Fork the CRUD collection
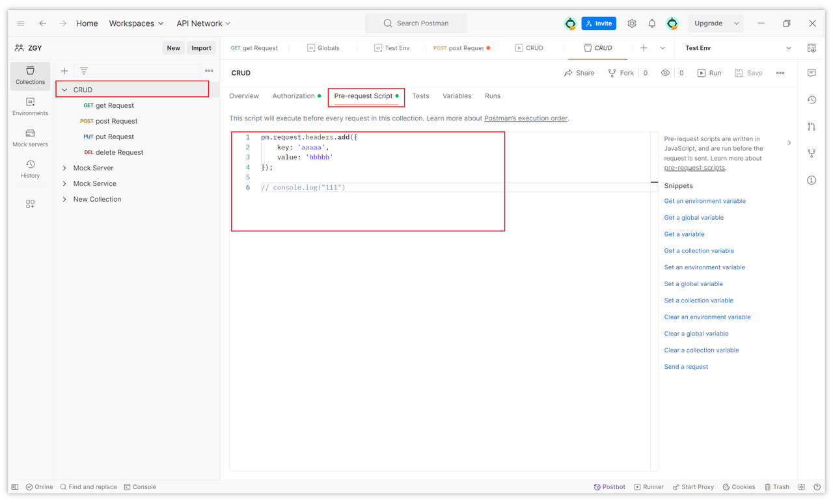833x504 pixels. point(621,73)
